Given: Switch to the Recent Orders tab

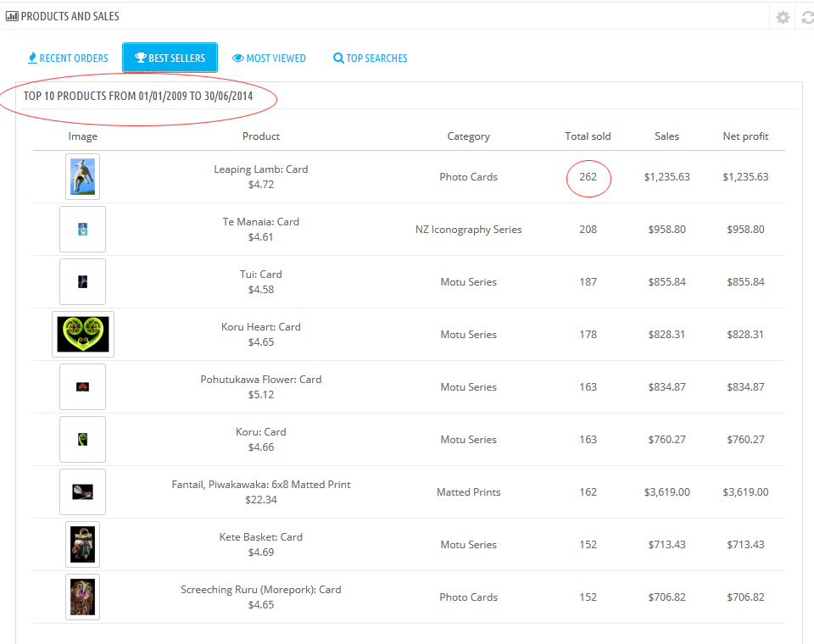Looking at the screenshot, I should pos(68,58).
